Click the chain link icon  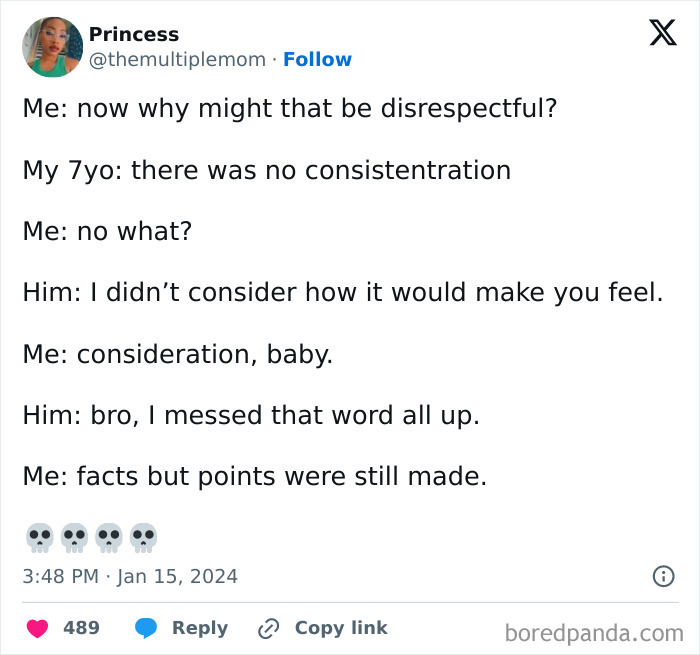coord(268,628)
